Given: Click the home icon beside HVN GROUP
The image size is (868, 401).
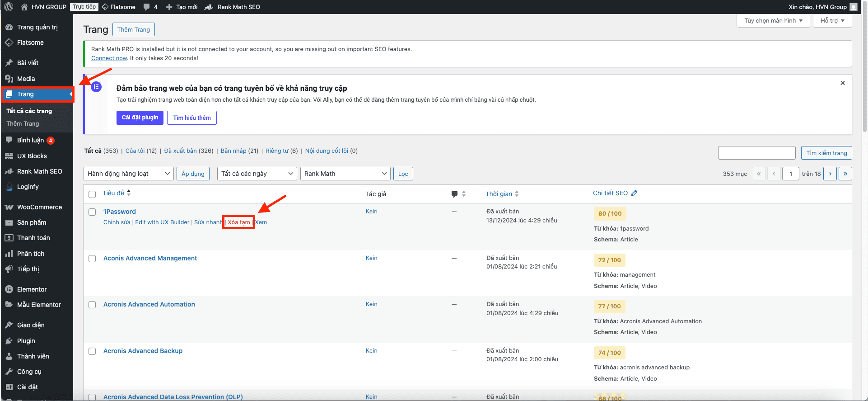Looking at the screenshot, I should tap(24, 7).
